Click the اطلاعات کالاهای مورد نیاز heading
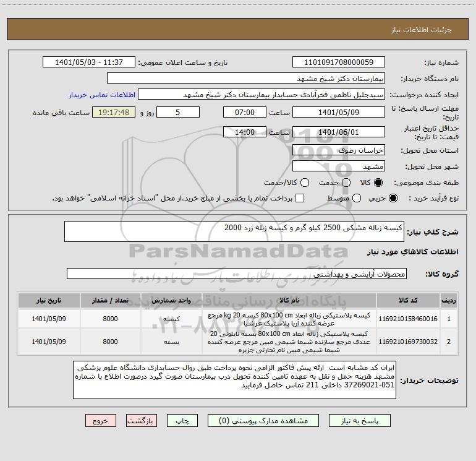The width and height of the screenshot is (476, 461). point(412,252)
